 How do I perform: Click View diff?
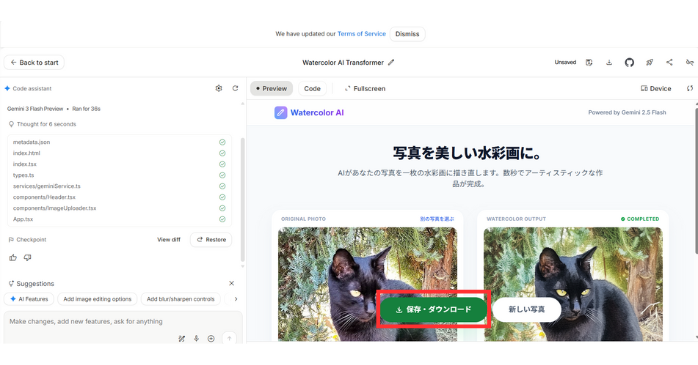pos(169,239)
